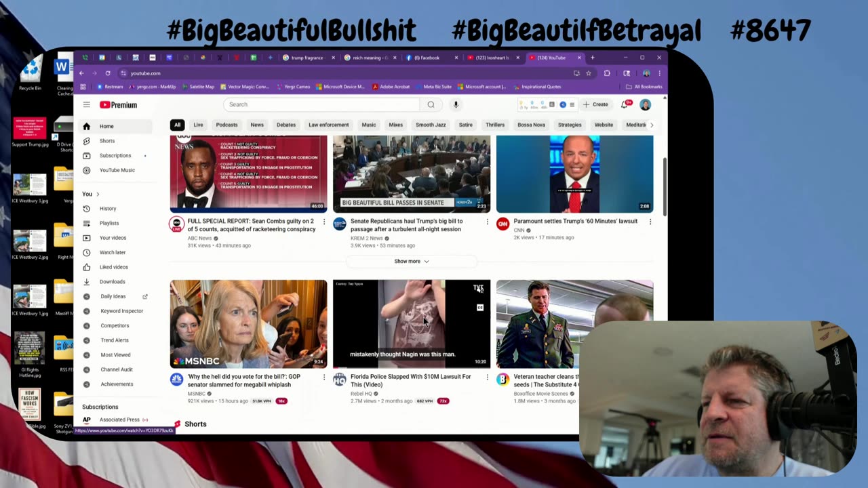The image size is (868, 488).
Task: Select the News filter chip
Action: [257, 125]
